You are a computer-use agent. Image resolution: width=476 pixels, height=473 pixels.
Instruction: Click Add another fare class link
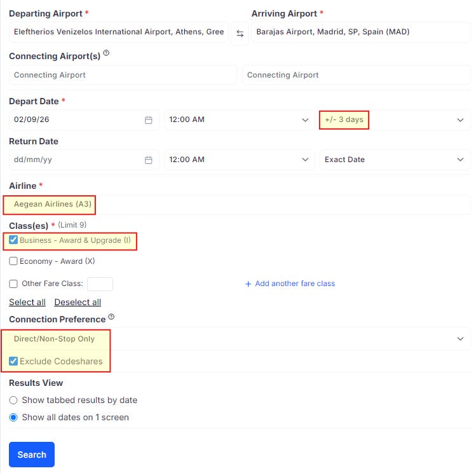click(x=295, y=284)
